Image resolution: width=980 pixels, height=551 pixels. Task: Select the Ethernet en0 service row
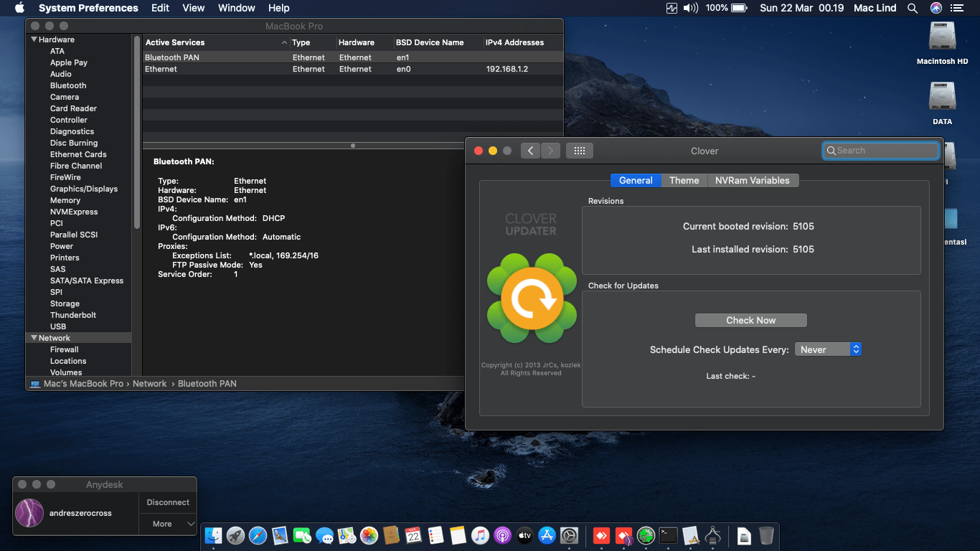click(353, 69)
